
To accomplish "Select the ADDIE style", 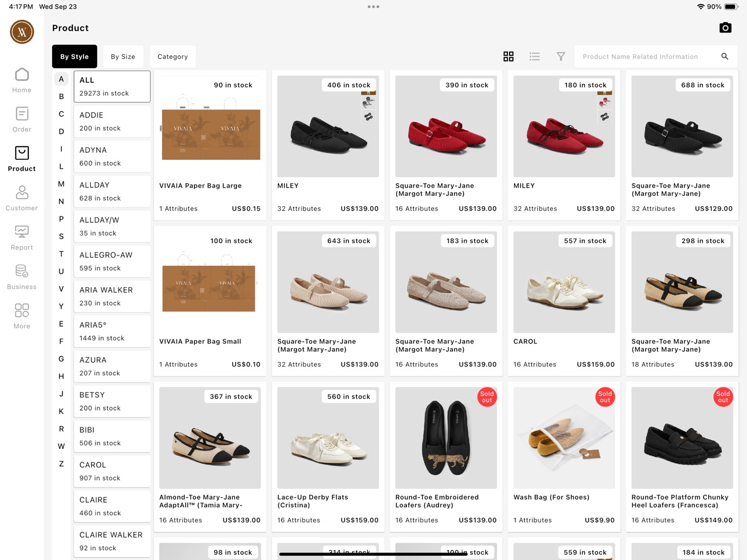I will pos(112,122).
